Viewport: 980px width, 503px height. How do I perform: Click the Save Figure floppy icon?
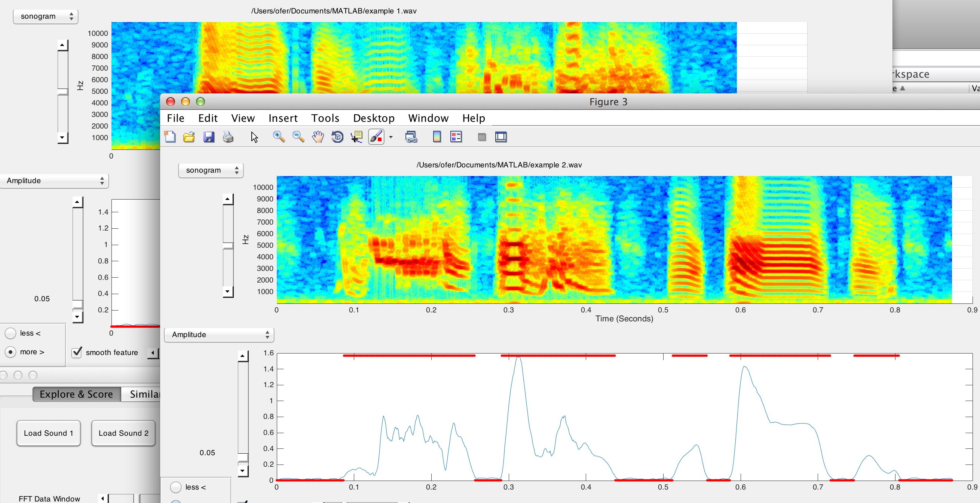(x=209, y=137)
